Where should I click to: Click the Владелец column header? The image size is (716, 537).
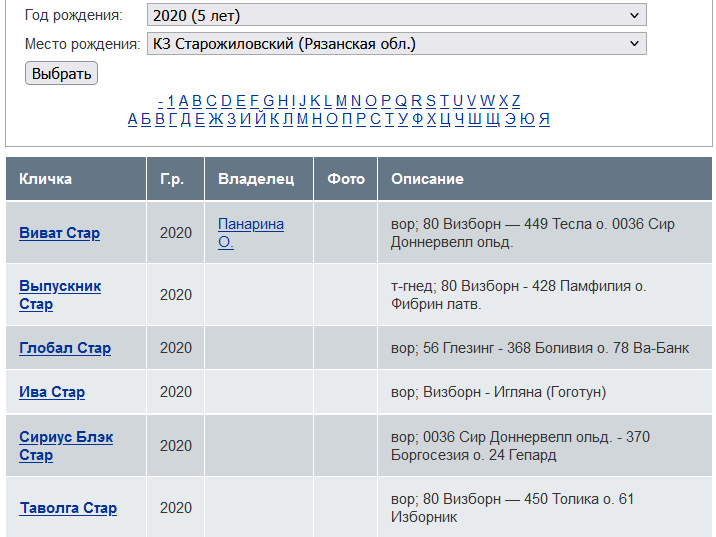pos(256,179)
